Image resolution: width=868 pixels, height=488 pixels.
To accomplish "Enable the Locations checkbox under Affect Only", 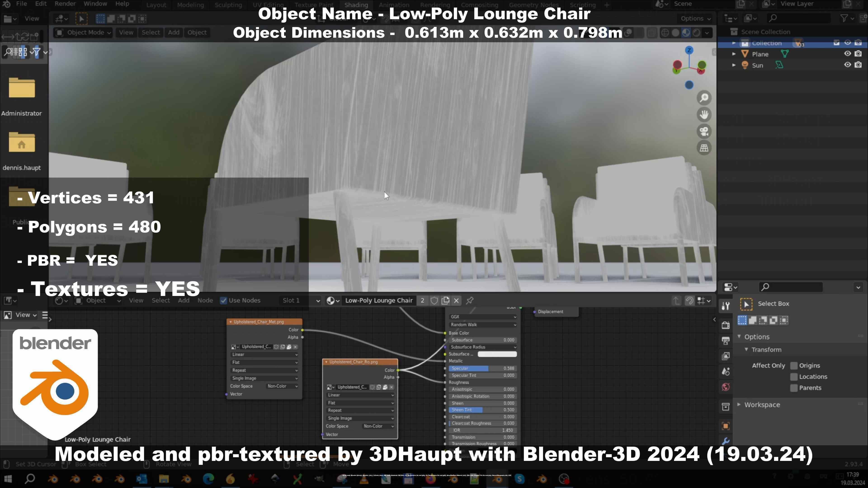I will (x=794, y=377).
